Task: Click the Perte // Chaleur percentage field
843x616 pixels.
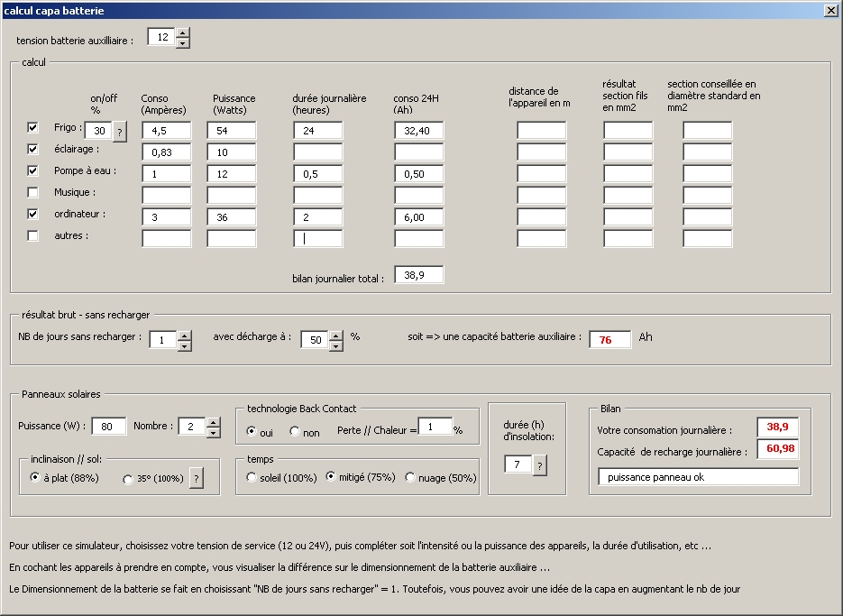Action: [x=434, y=427]
